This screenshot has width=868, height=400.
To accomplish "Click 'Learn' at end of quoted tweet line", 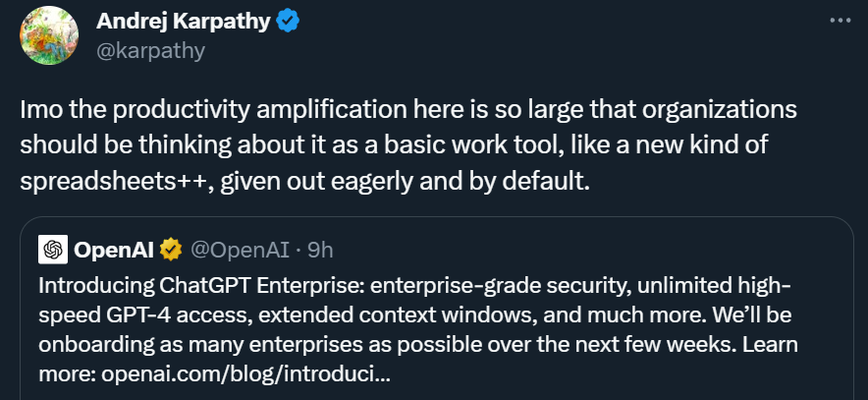I will point(770,345).
